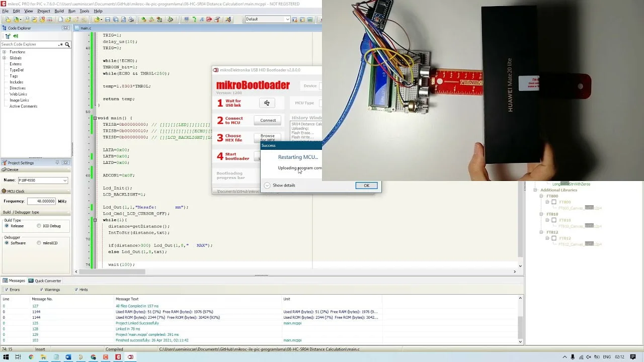Click the Build and Program toolbar icon
The width and height of the screenshot is (644, 362).
(159, 19)
